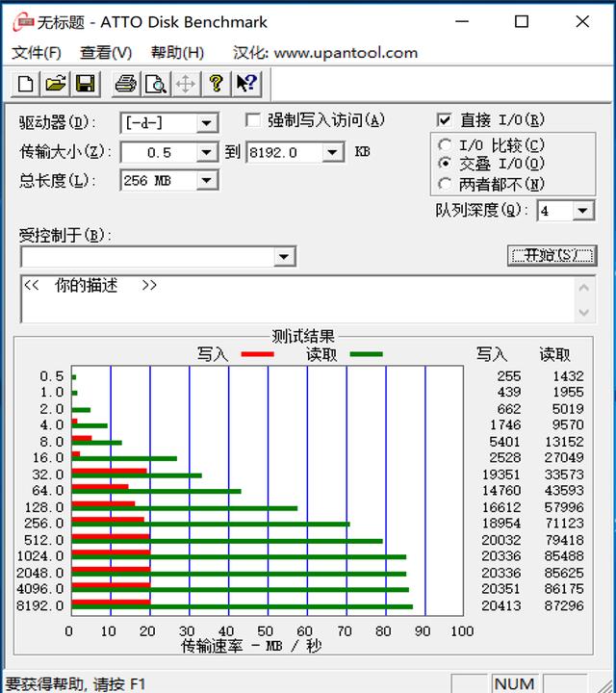The image size is (616, 693).
Task: Expand the 队列深度 queue depth dropdown
Action: click(583, 211)
